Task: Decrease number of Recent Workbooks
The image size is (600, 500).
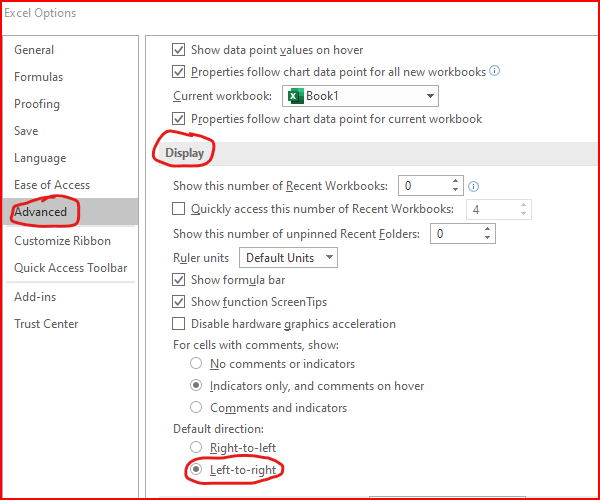Action: pos(455,190)
